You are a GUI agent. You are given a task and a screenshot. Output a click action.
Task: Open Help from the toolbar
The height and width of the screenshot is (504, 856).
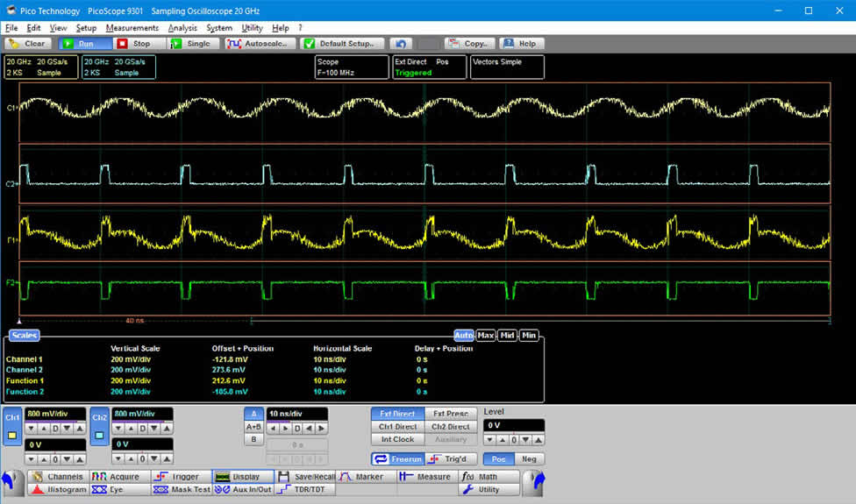tap(521, 44)
